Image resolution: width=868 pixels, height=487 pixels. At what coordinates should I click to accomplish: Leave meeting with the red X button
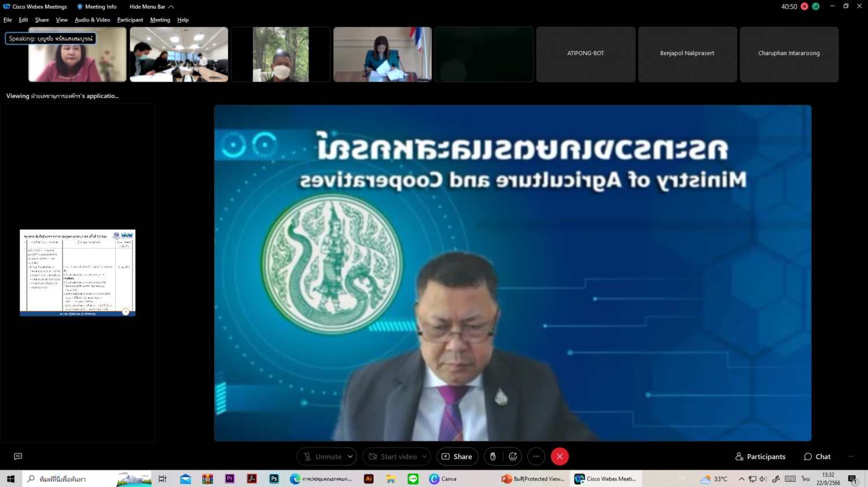point(560,456)
